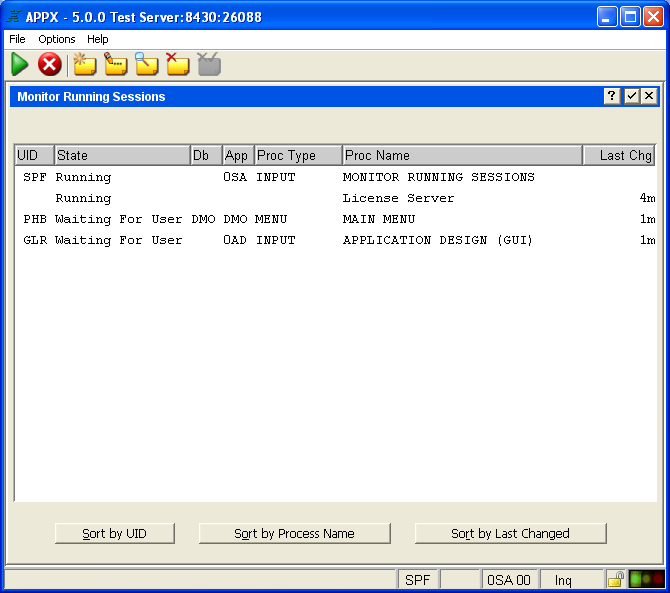Click the Inquire magnifier note icon
This screenshot has width=670, height=593.
[146, 65]
